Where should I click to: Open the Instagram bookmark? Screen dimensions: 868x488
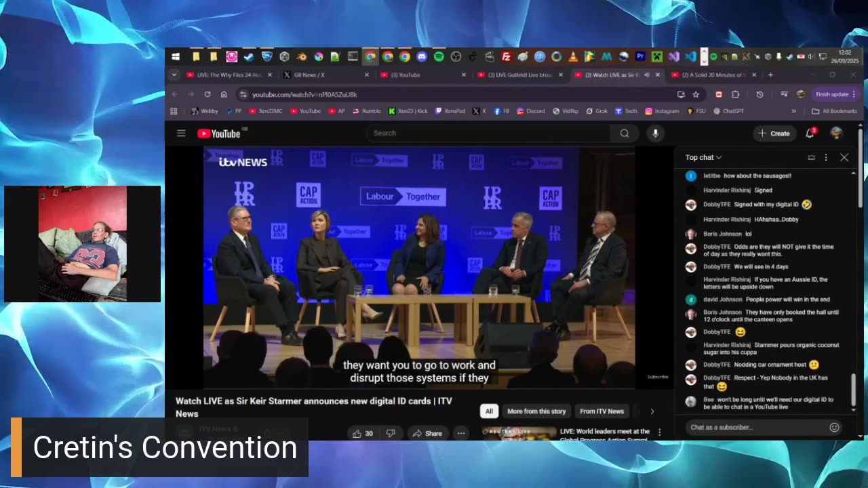(662, 111)
